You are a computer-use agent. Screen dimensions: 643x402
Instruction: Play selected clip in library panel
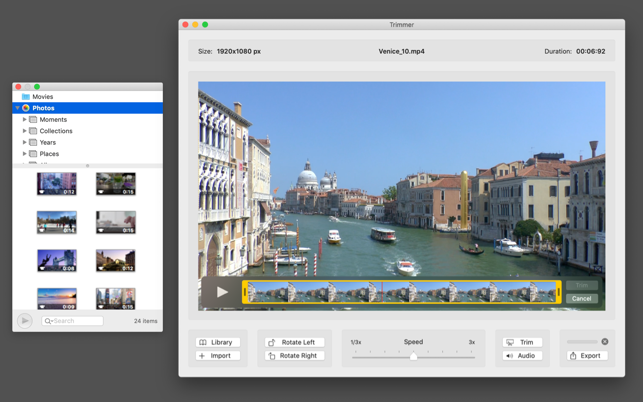25,321
